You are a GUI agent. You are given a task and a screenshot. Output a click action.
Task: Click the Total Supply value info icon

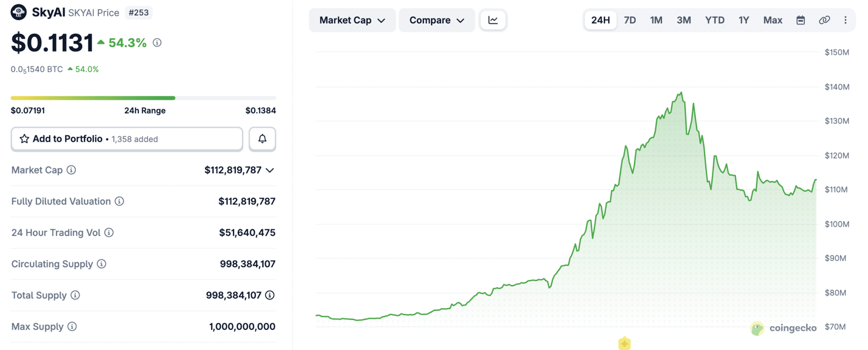[270, 295]
